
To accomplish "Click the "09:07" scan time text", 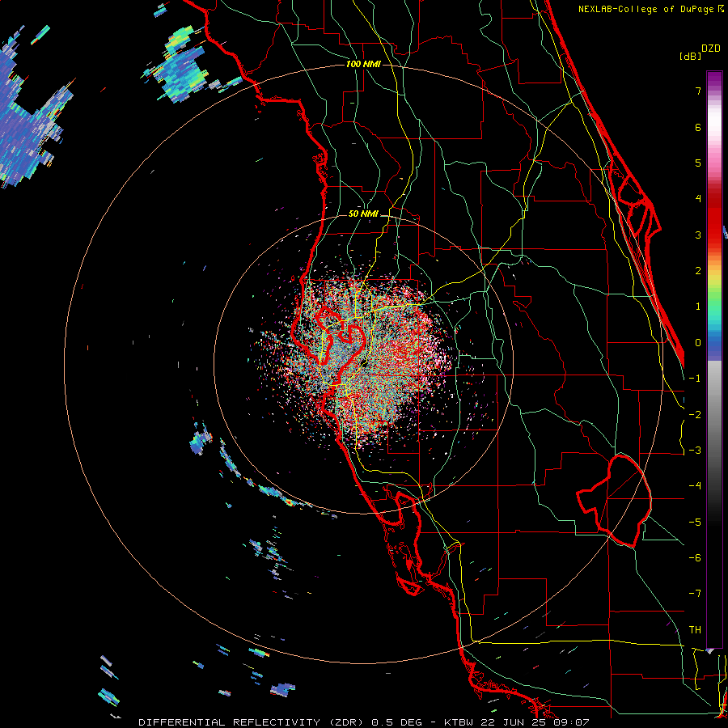I will pos(571,722).
